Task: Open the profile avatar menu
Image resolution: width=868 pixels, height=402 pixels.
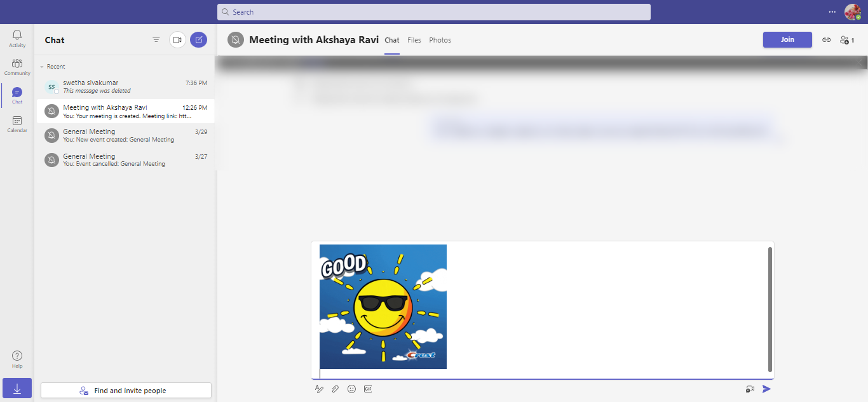Action: click(853, 12)
